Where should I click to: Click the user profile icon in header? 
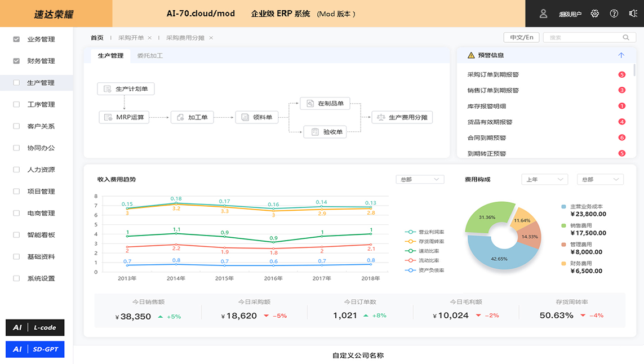(543, 14)
